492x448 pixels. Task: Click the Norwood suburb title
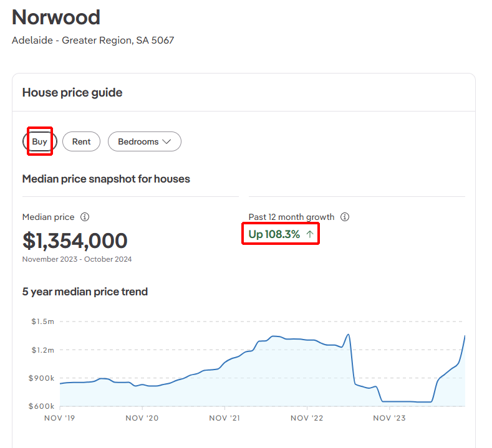coord(56,17)
